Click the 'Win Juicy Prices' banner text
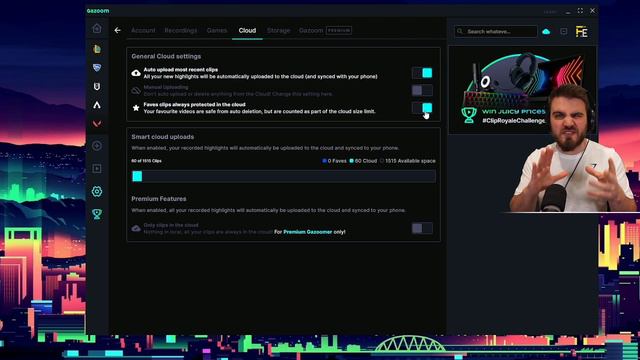This screenshot has height=360, width=640. click(513, 111)
